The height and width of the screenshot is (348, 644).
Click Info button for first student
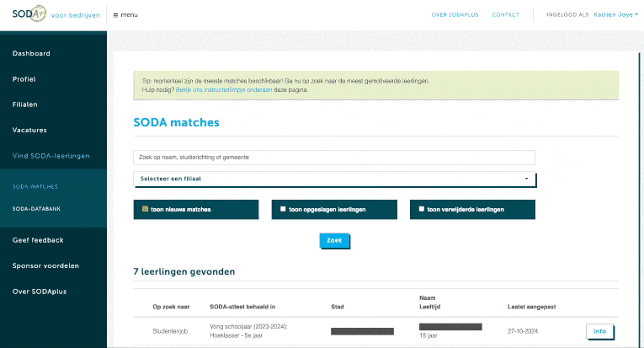[x=599, y=331]
